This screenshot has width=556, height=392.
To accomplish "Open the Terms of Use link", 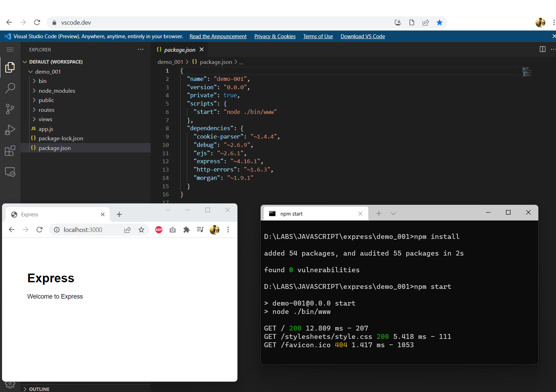I will (318, 36).
